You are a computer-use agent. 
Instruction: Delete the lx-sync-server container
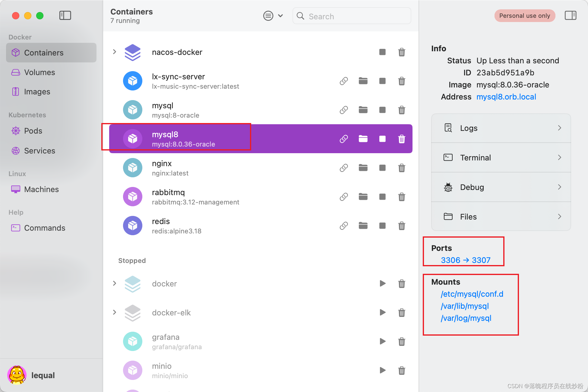[402, 81]
